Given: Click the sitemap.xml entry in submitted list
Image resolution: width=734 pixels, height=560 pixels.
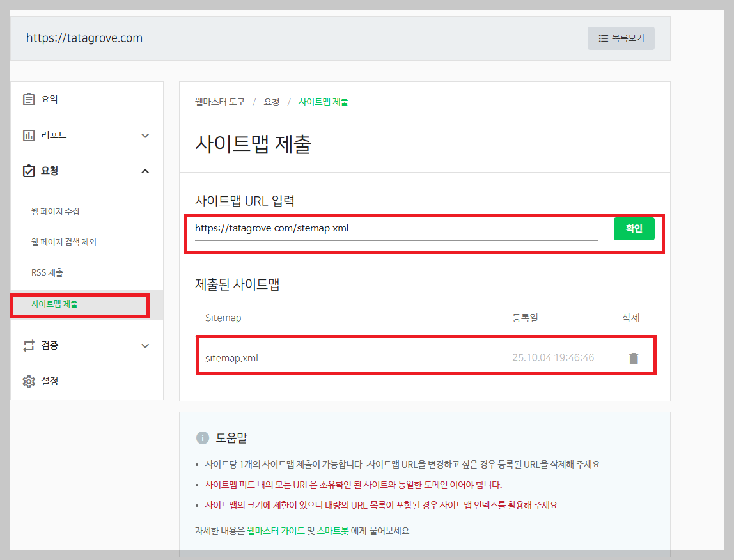Looking at the screenshot, I should (231, 359).
